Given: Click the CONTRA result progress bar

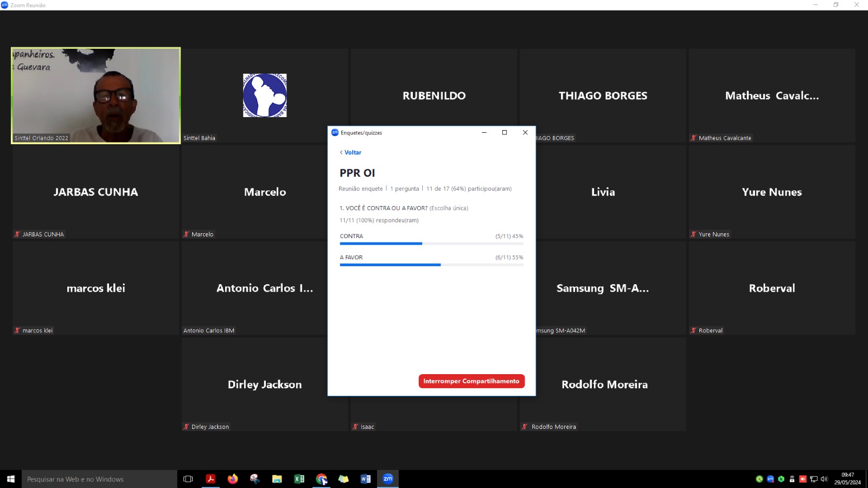Looking at the screenshot, I should tap(431, 243).
